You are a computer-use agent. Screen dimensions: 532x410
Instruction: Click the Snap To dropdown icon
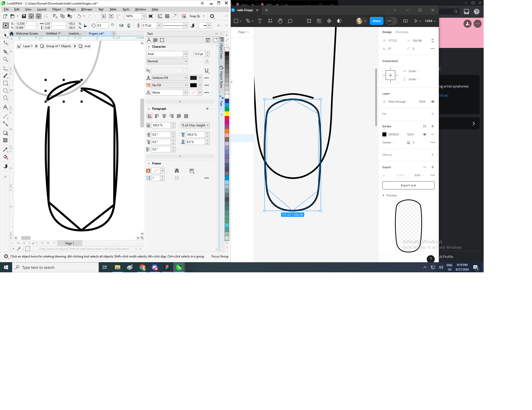(205, 16)
